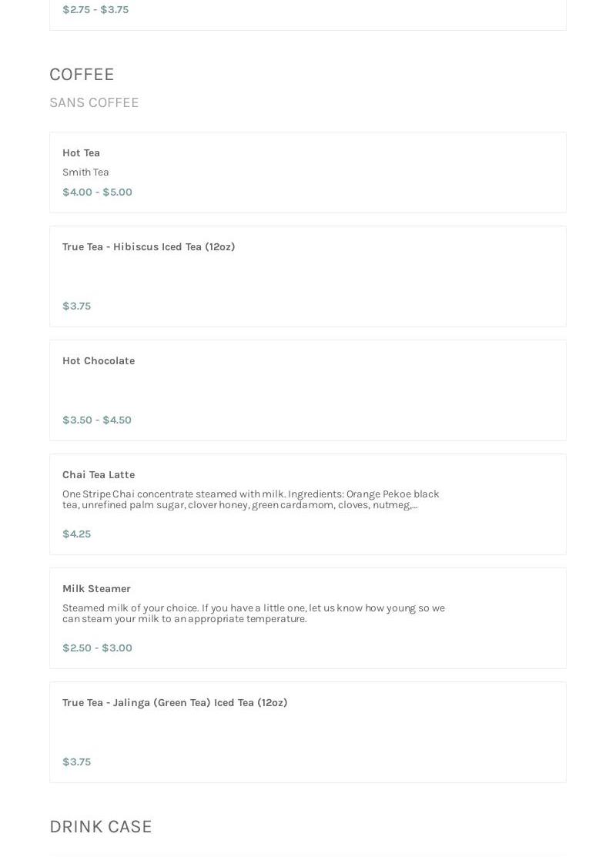Viewport: 616px width, 857px height.
Task: Click the Hibiscus Iced Tea $3.75 price
Action: tap(76, 306)
